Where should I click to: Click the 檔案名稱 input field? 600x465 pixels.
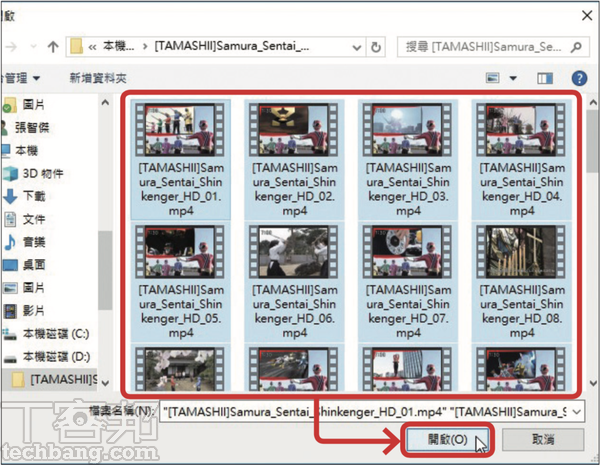pos(364,412)
